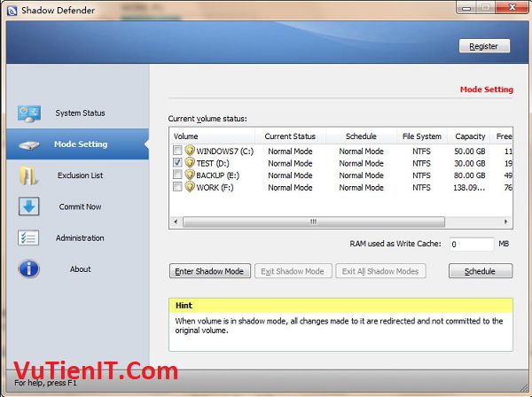
Task: Select the WORK (F:) volume name
Action: pyautogui.click(x=215, y=188)
